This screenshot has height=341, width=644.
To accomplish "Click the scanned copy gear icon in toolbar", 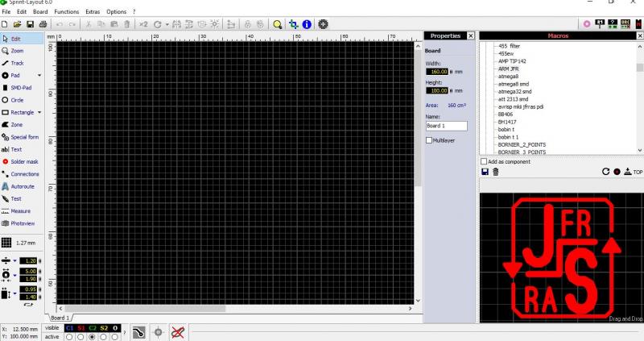I will coord(324,24).
